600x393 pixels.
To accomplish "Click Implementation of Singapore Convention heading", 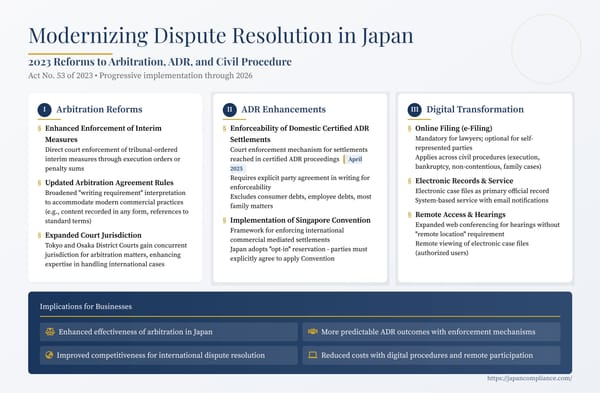I will (300, 220).
